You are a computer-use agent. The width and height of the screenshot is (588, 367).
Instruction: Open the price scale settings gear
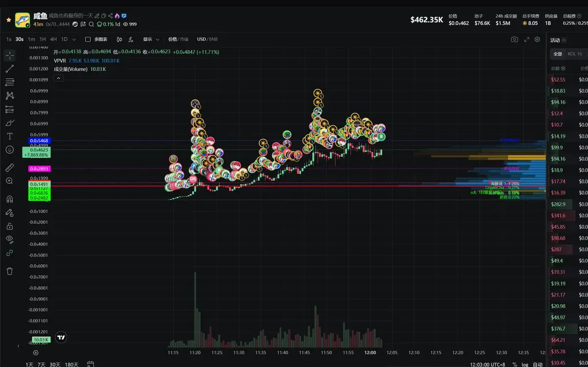tap(36, 353)
